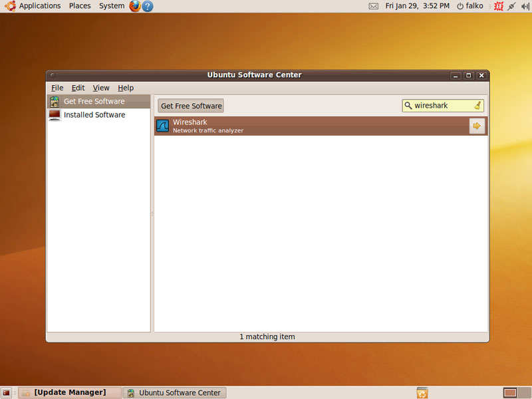The width and height of the screenshot is (532, 399).
Task: Click the Wireshark application icon
Action: point(162,126)
